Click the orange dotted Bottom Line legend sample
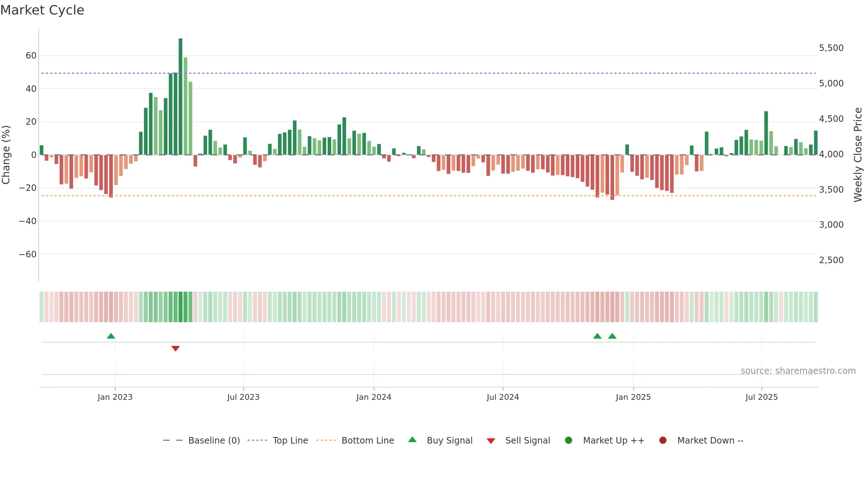868x488 pixels. [326, 440]
